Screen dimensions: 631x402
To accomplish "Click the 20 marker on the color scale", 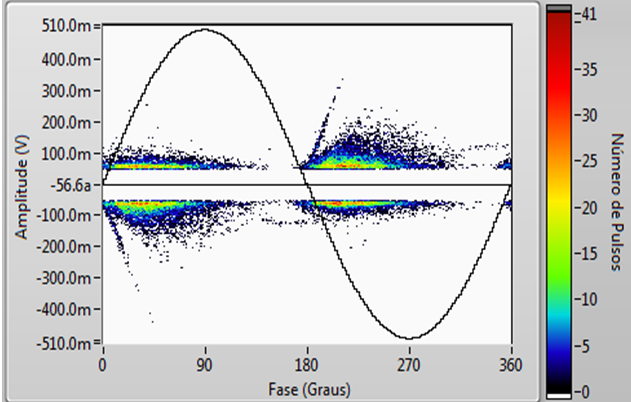I will [589, 207].
